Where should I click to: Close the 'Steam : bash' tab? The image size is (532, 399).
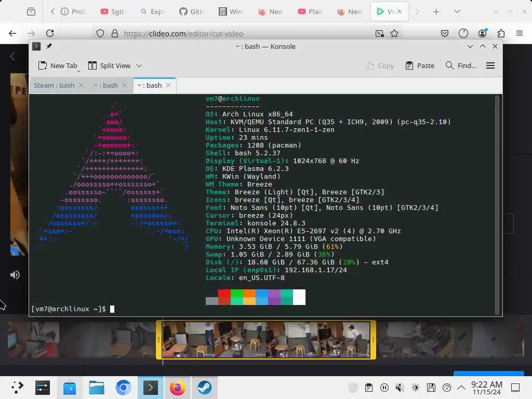click(x=81, y=86)
